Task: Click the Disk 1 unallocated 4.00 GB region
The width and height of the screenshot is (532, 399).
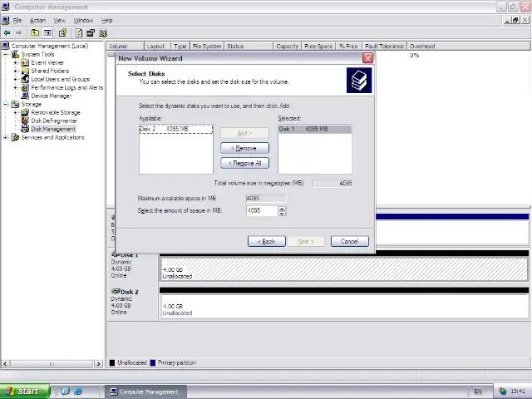Action: click(x=344, y=268)
